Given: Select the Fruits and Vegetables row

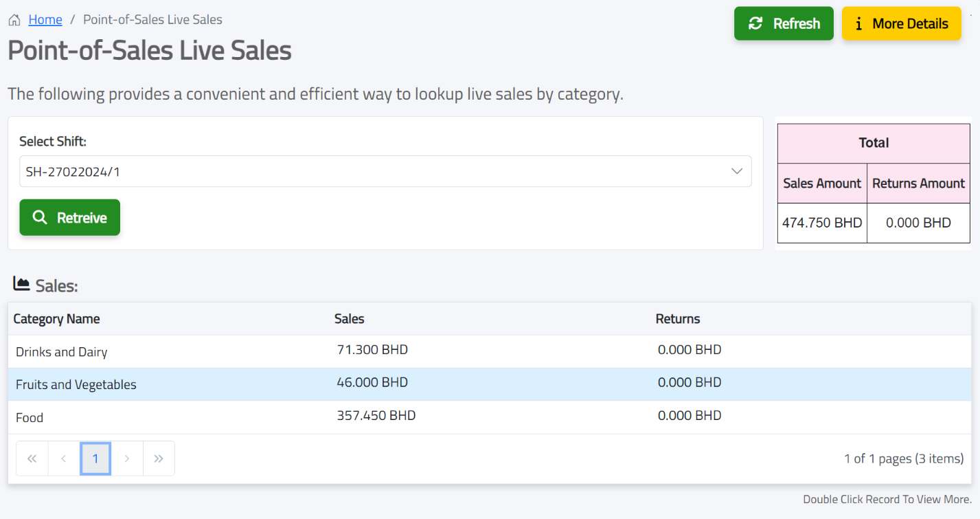Looking at the screenshot, I should coord(275,382).
